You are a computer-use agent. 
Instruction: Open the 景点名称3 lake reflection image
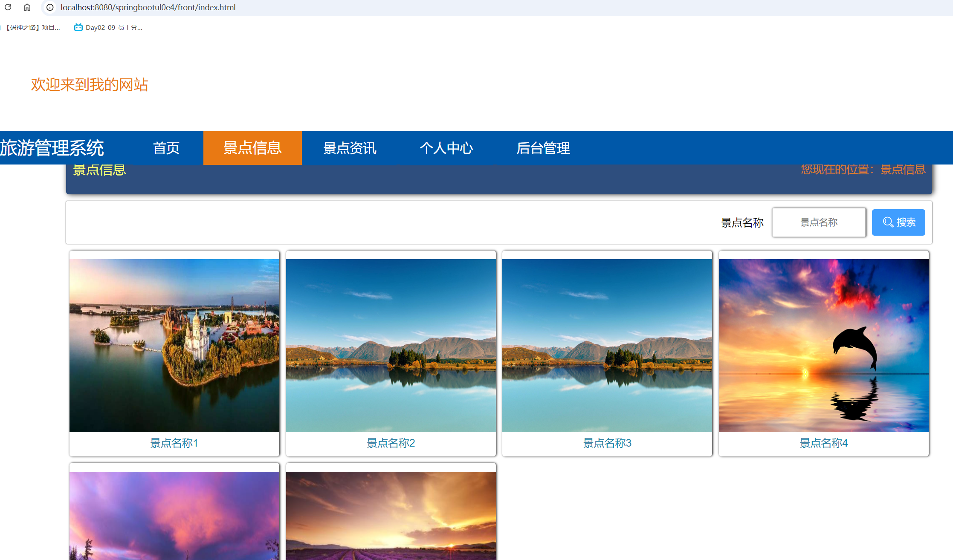[x=607, y=345]
